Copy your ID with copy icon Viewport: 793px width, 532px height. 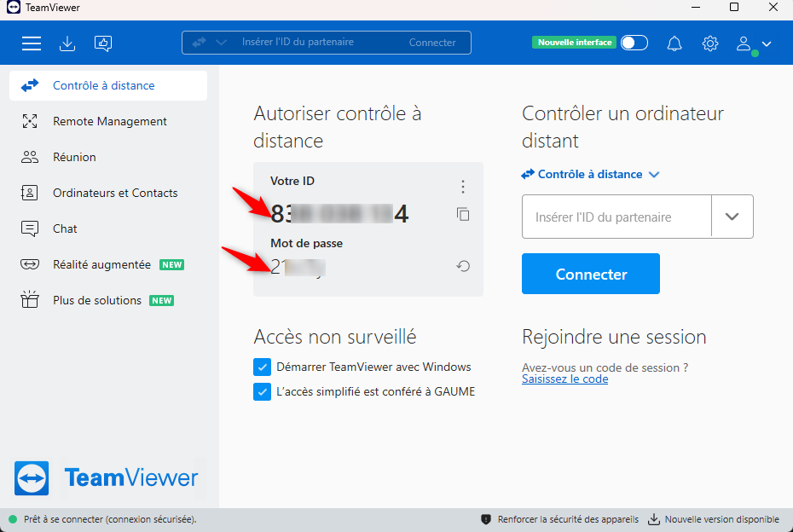coord(463,214)
